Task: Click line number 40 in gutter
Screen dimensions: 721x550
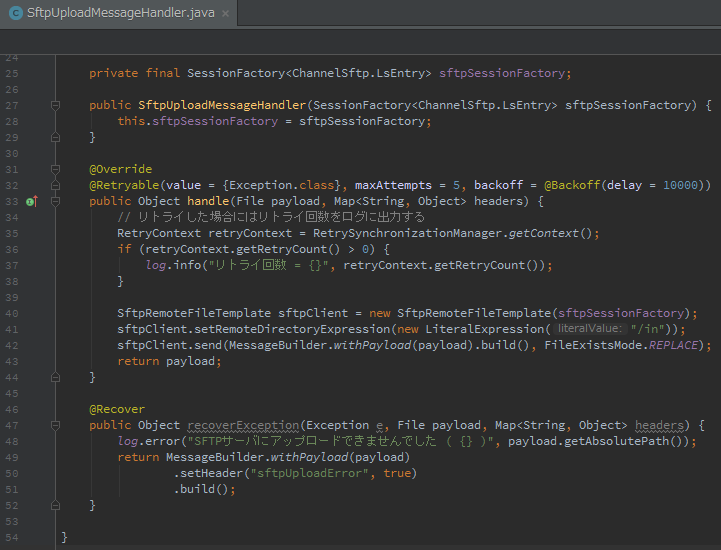Action: pos(12,314)
